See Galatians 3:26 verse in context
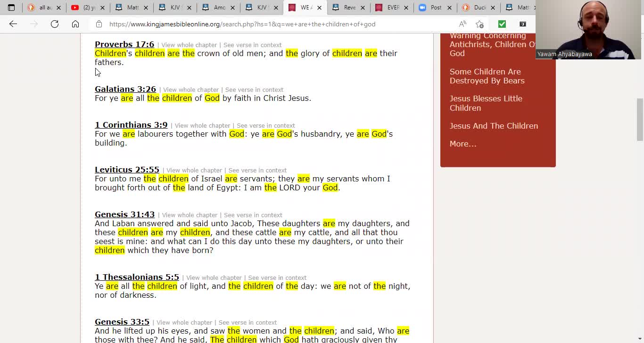Viewport: 644px width, 343px height. [254, 90]
